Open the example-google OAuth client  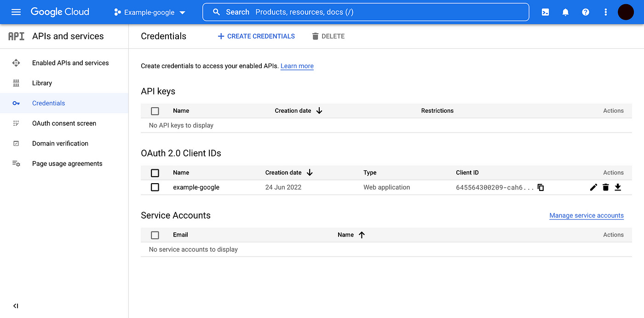click(x=196, y=187)
